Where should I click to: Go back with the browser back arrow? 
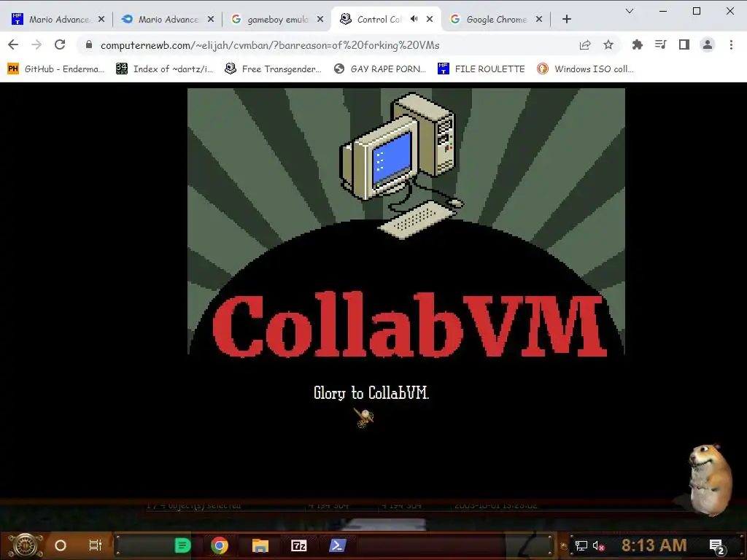coord(13,44)
